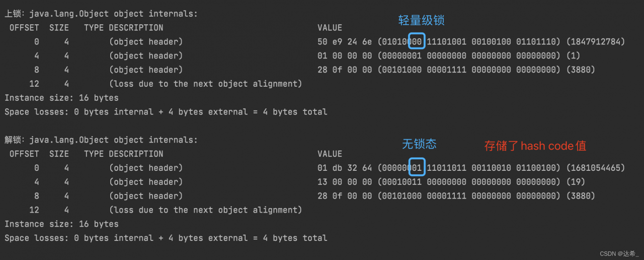
Task: Click the hex bytes 13 00 00 00
Action: coord(345,182)
